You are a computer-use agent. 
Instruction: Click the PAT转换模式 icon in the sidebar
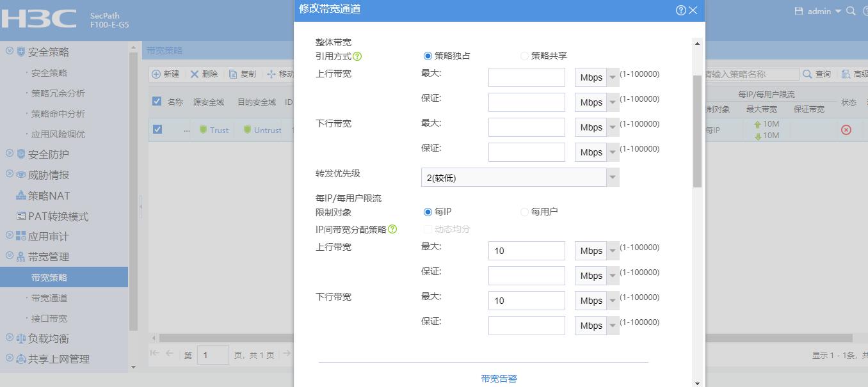click(21, 216)
